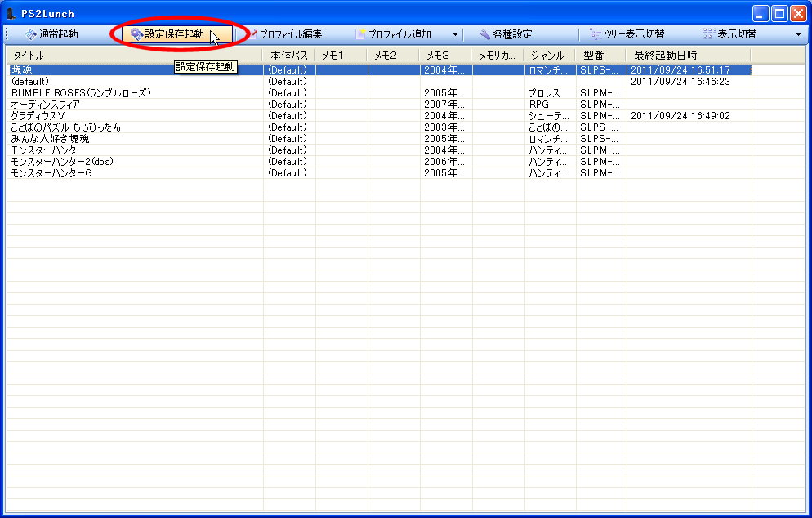Open toolbar overflow arrow at right end
Image resolution: width=812 pixels, height=518 pixels.
798,34
